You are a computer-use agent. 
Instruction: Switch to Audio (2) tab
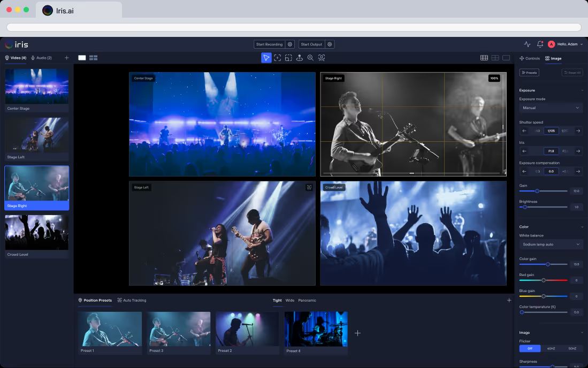click(41, 58)
